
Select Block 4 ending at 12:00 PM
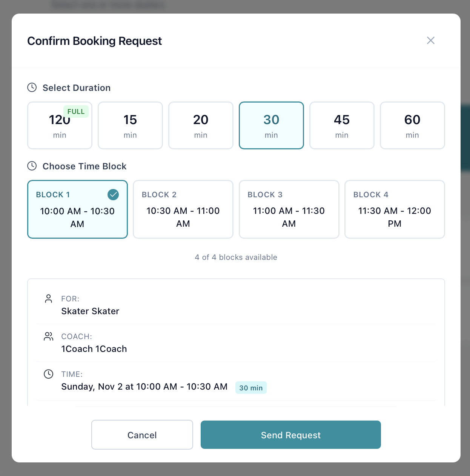point(395,209)
